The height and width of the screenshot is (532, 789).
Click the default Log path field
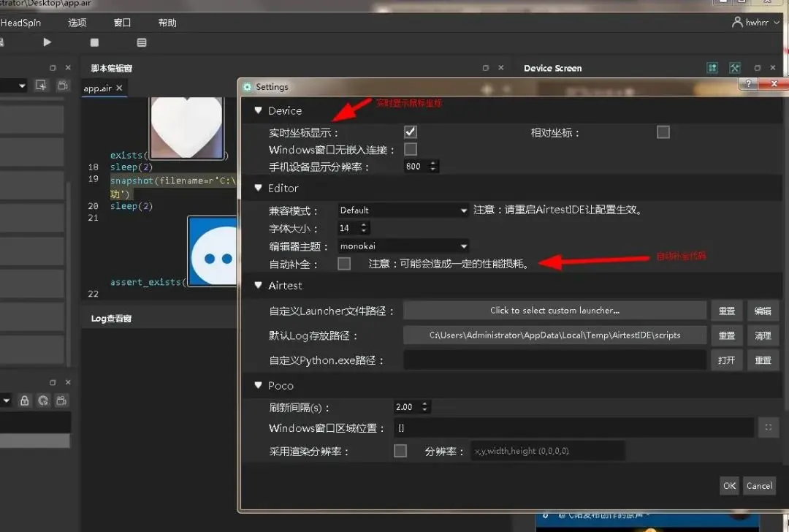554,335
